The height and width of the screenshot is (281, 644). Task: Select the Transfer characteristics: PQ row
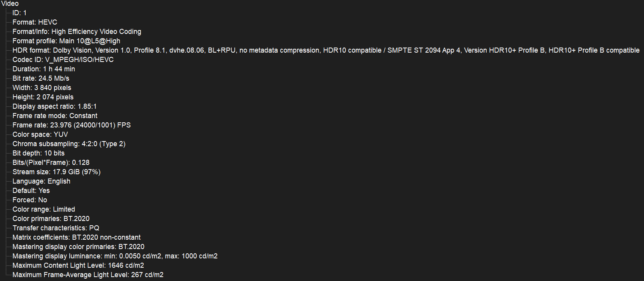tap(56, 228)
